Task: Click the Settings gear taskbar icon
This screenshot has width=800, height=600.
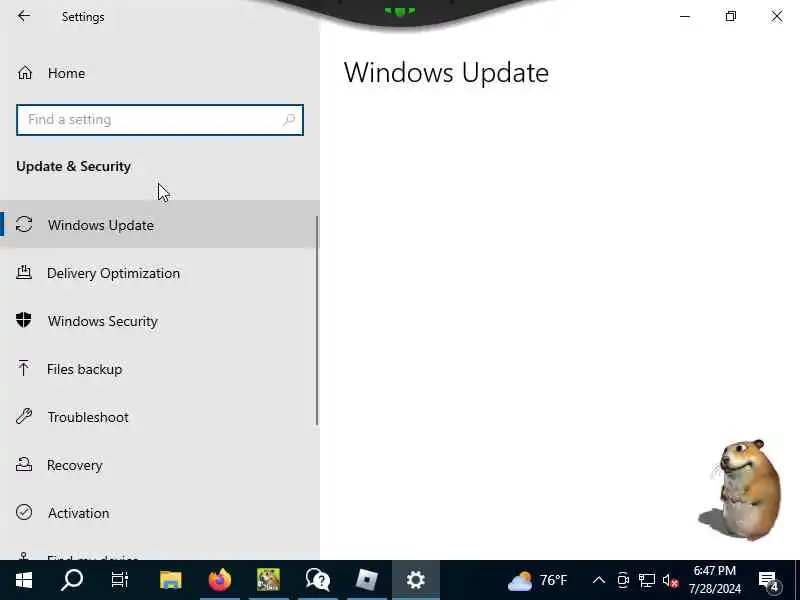Action: pos(416,580)
